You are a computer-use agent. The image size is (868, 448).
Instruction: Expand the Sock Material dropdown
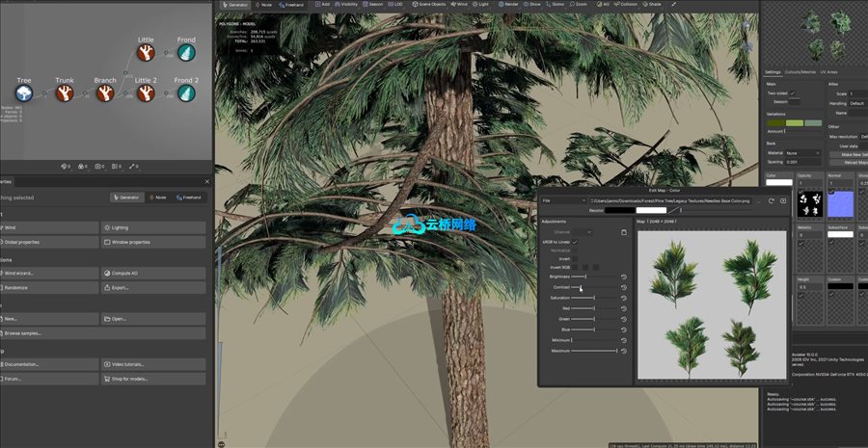coord(801,152)
